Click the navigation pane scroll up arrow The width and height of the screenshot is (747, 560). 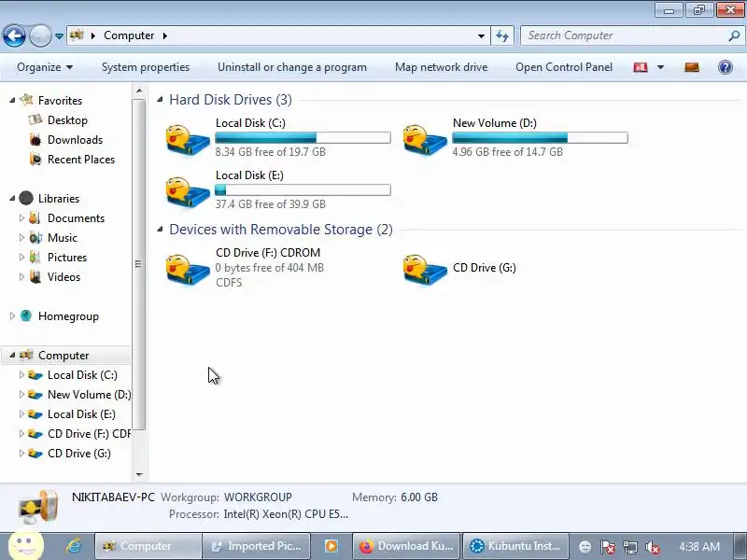pyautogui.click(x=139, y=91)
